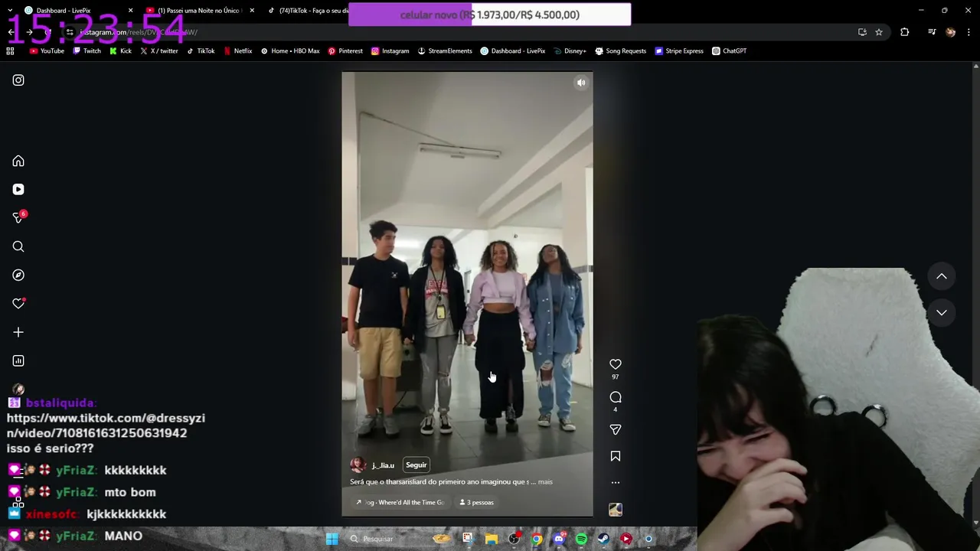The width and height of the screenshot is (980, 551).
Task: Open Instagram Search in the sidebar
Action: (18, 246)
